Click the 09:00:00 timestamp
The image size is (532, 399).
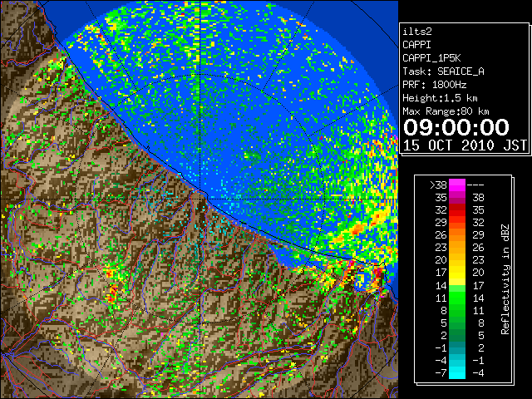click(x=456, y=127)
